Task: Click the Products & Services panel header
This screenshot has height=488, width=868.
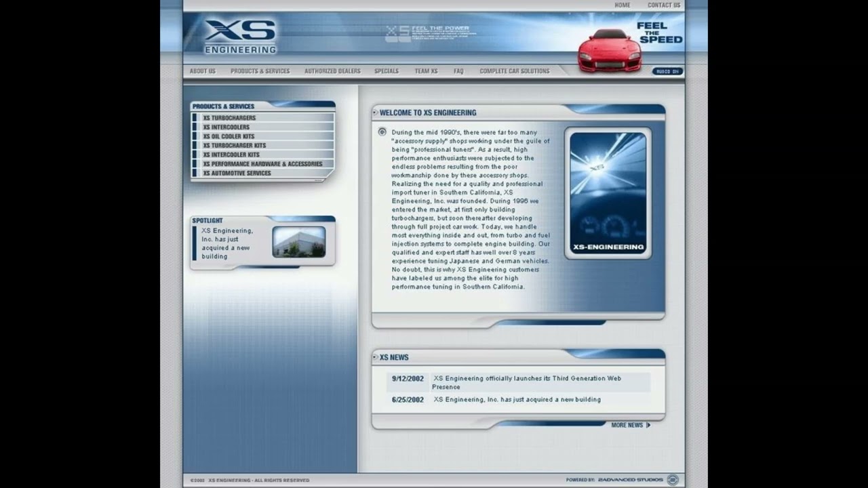Action: tap(223, 106)
